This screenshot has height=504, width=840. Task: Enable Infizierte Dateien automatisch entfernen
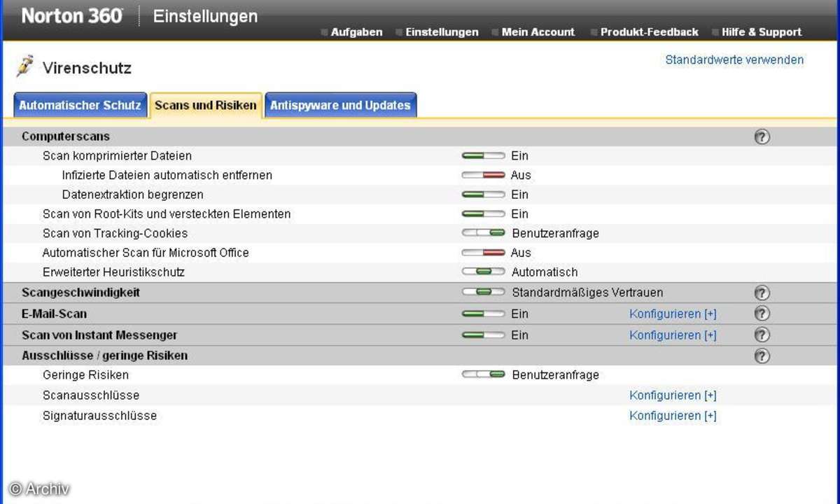483,176
